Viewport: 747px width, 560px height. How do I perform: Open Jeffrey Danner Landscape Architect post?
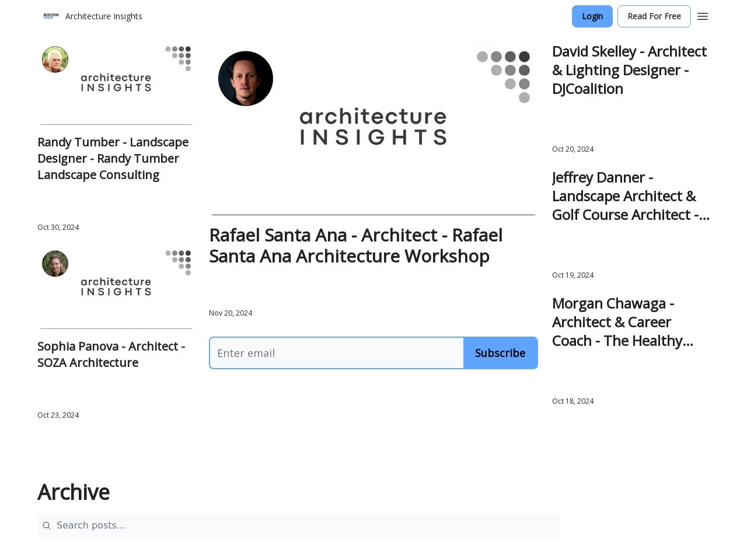[x=631, y=196]
